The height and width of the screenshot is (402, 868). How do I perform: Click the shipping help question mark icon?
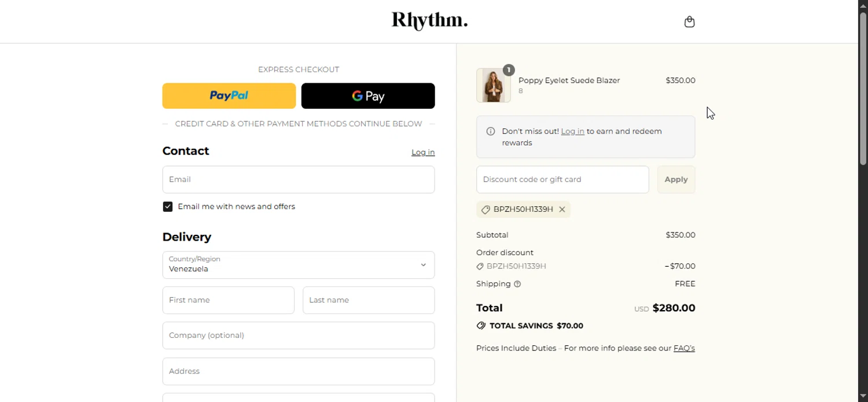point(517,284)
